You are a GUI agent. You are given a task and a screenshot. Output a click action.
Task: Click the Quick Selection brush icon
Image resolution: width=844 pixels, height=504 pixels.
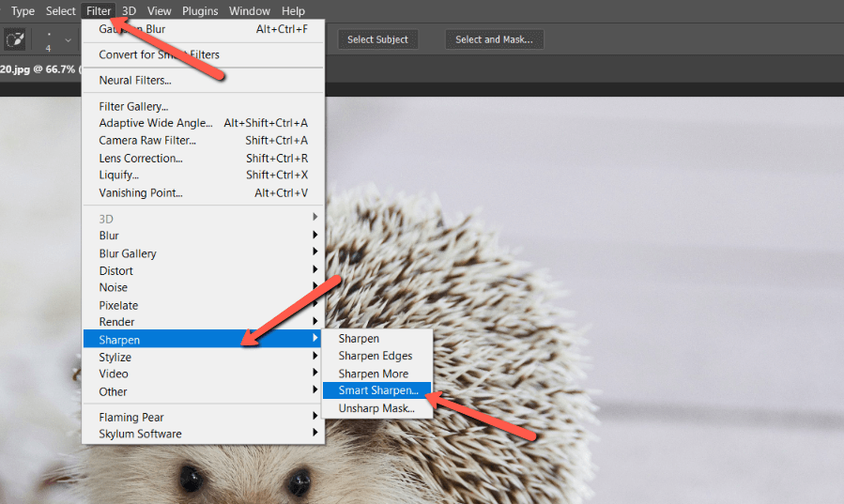15,40
